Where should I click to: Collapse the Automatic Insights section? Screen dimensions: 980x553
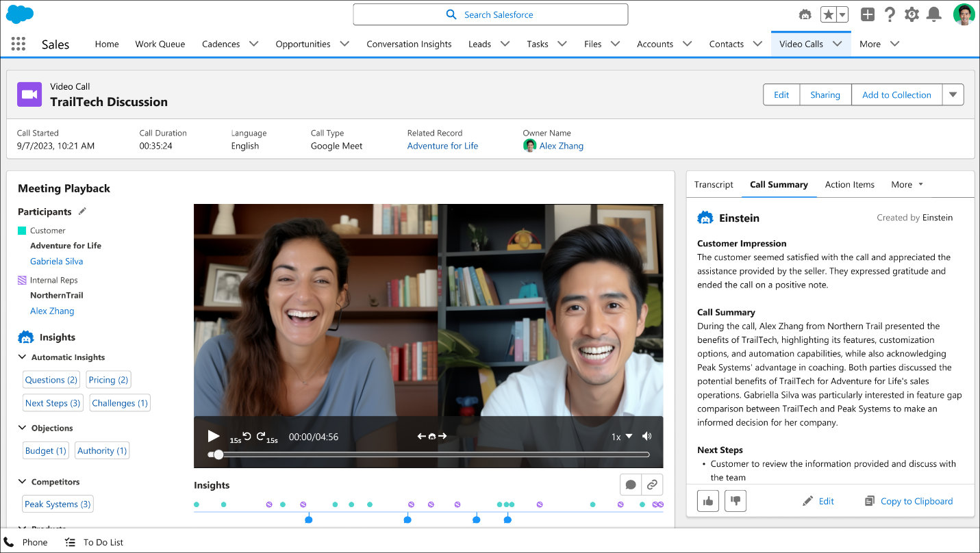[22, 357]
